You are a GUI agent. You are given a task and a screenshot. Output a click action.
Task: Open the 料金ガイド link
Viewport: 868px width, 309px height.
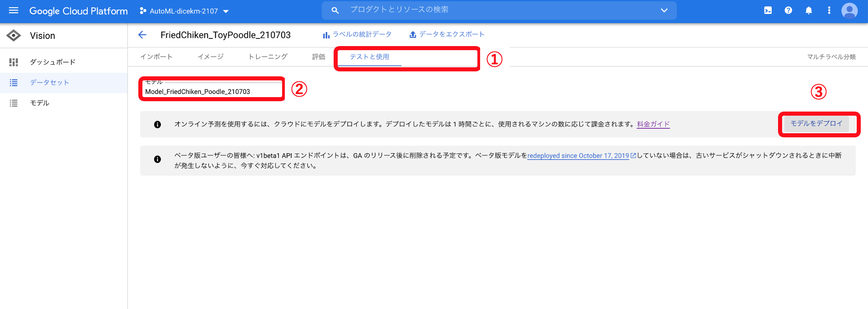click(653, 124)
